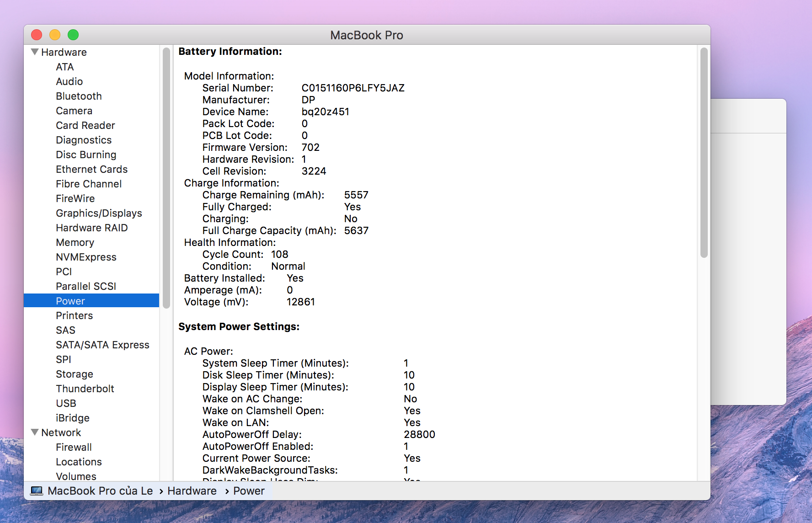Open SATA/SATA Express entry
Screen dimensions: 812x523
102,345
